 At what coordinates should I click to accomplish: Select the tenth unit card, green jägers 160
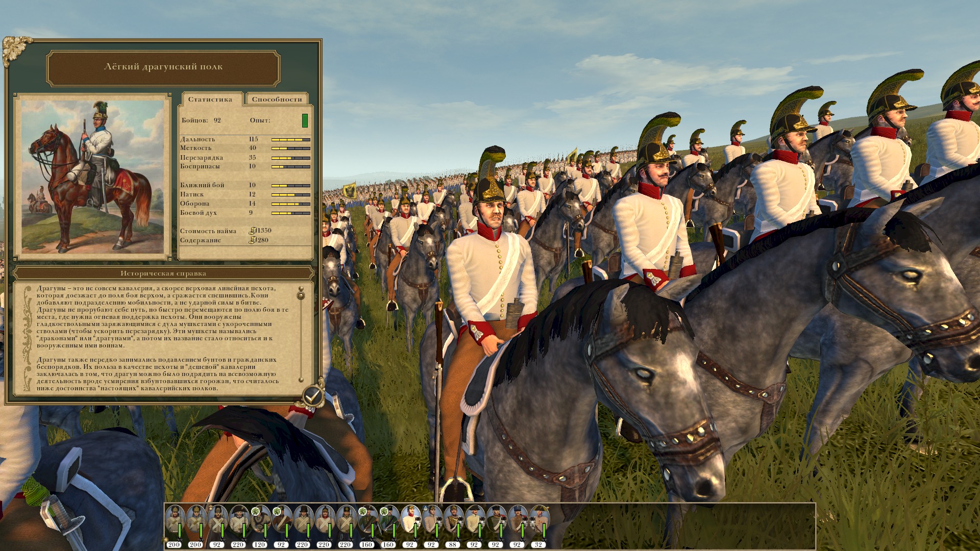point(367,526)
